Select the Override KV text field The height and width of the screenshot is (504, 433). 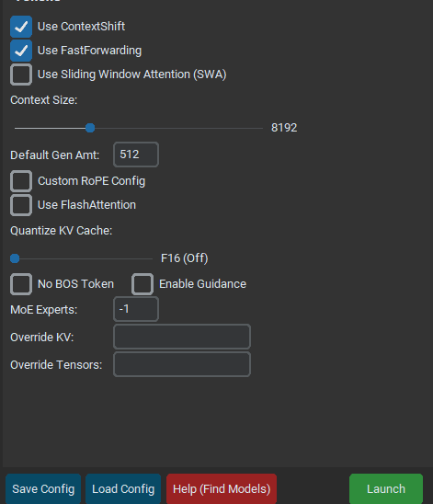click(x=182, y=337)
